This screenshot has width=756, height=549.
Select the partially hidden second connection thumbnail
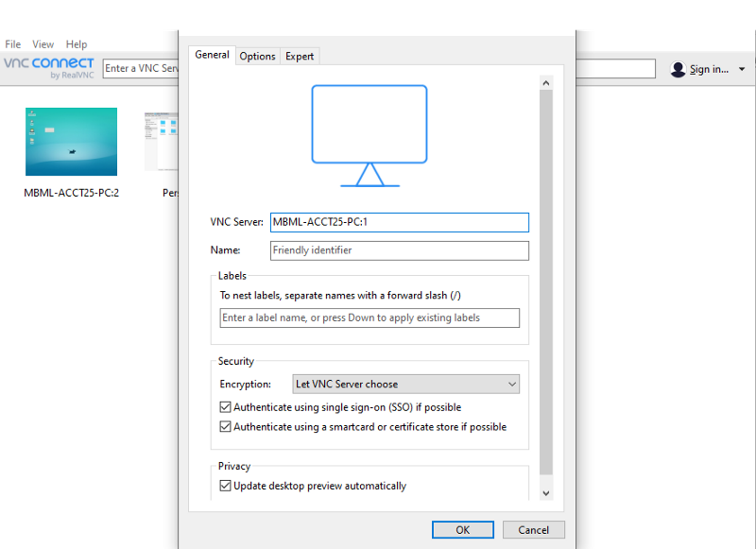coord(162,142)
